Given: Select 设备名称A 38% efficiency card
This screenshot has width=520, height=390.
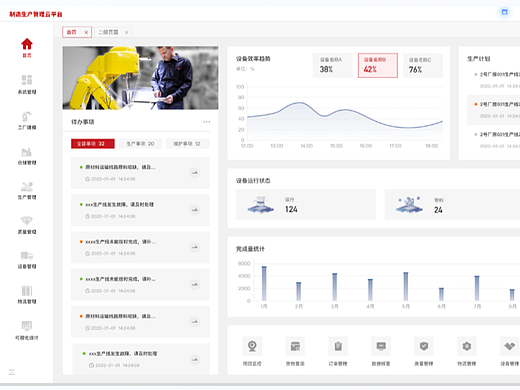Looking at the screenshot, I should click(333, 65).
